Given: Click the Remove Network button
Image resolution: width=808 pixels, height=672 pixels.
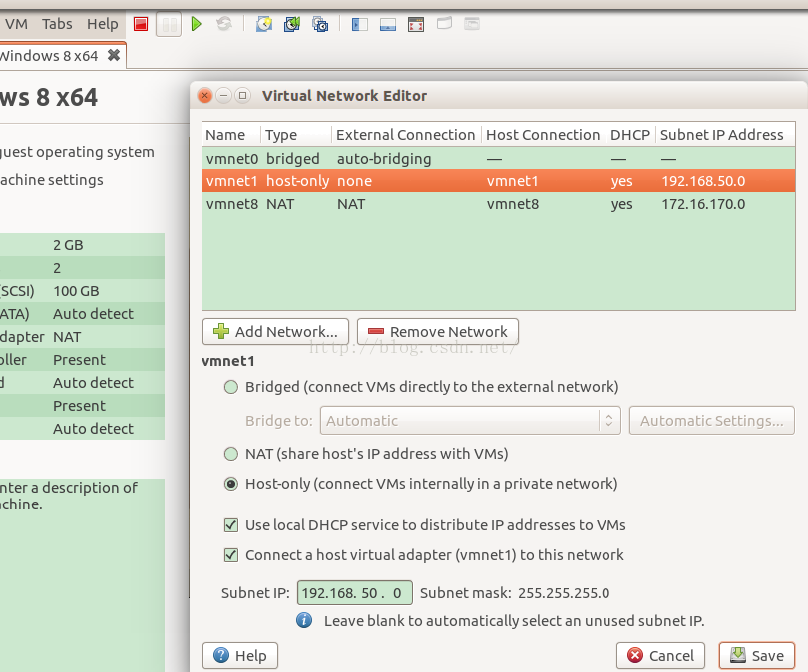Looking at the screenshot, I should pos(438,332).
